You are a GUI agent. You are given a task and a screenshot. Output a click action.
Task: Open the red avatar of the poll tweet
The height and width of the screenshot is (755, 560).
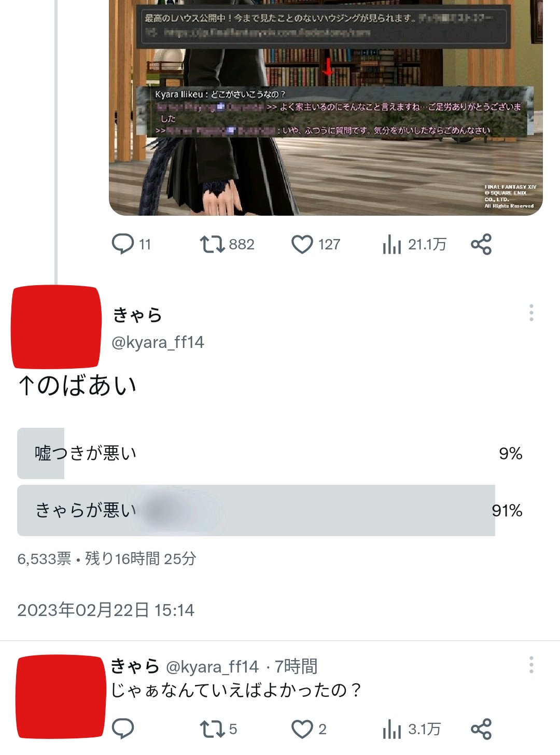(56, 327)
